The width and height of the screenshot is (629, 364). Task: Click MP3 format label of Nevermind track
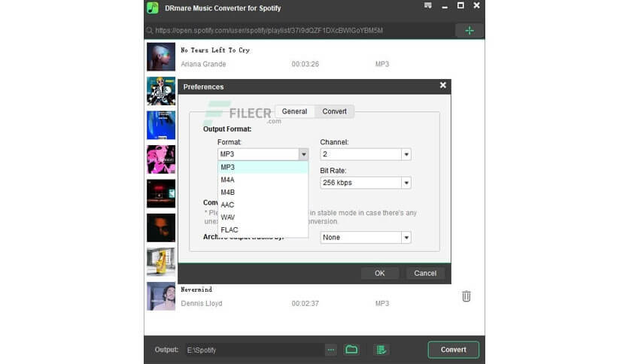coord(382,304)
